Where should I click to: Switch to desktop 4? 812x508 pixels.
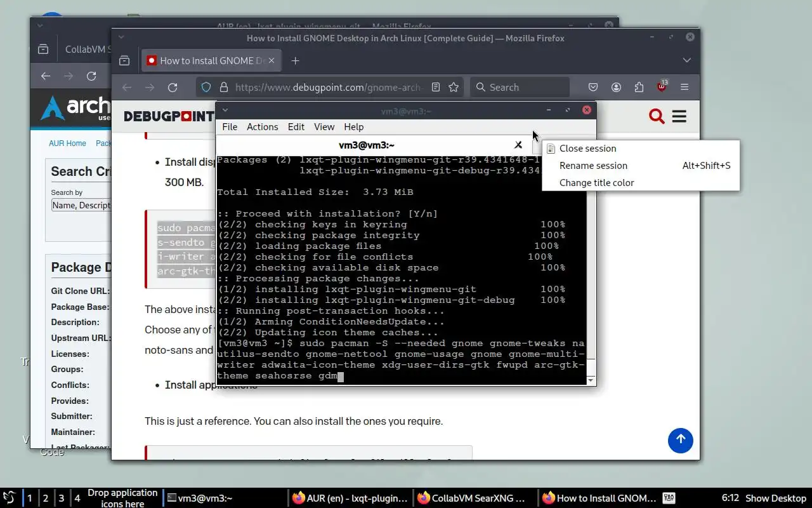coord(77,498)
